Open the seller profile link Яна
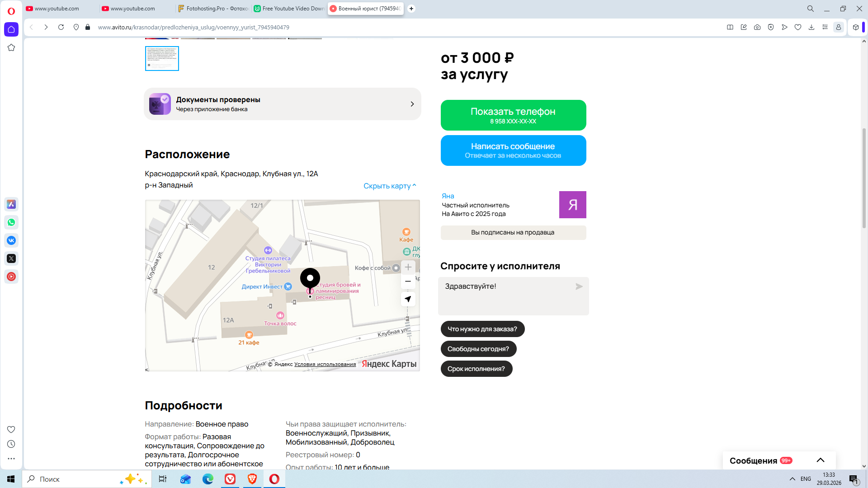This screenshot has width=868, height=488. [448, 196]
